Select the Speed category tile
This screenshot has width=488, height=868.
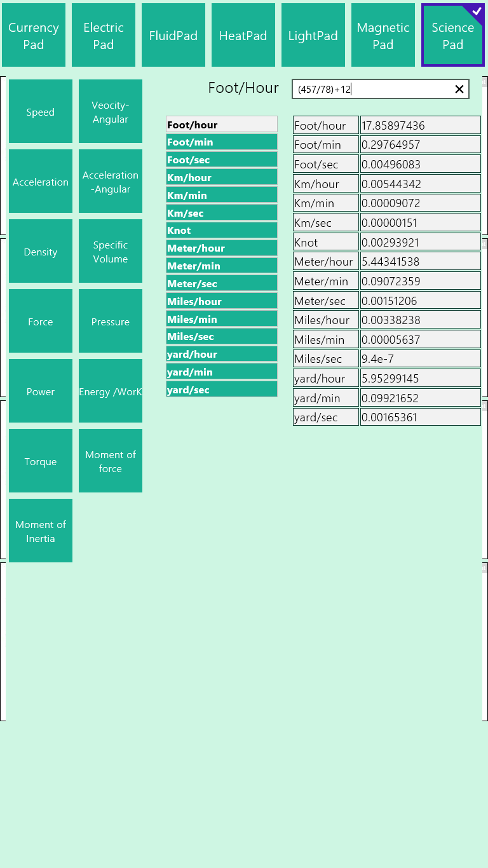click(41, 112)
